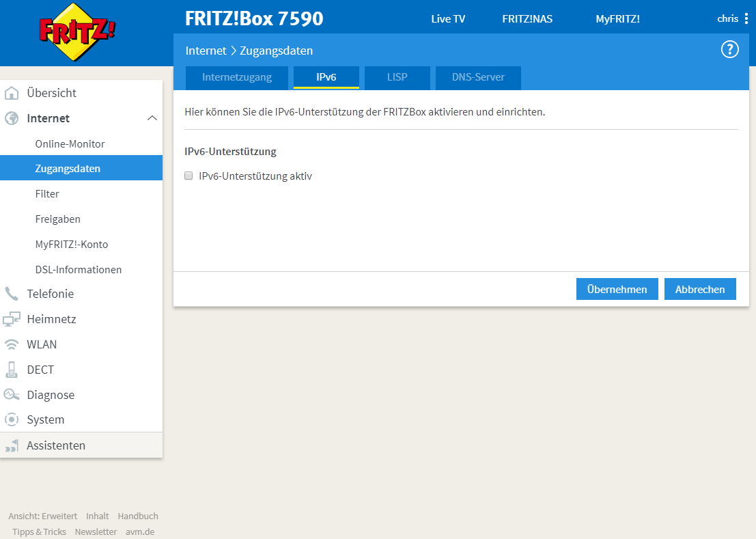Image resolution: width=756 pixels, height=539 pixels.
Task: Click the Diagnose pulse icon
Action: click(12, 395)
